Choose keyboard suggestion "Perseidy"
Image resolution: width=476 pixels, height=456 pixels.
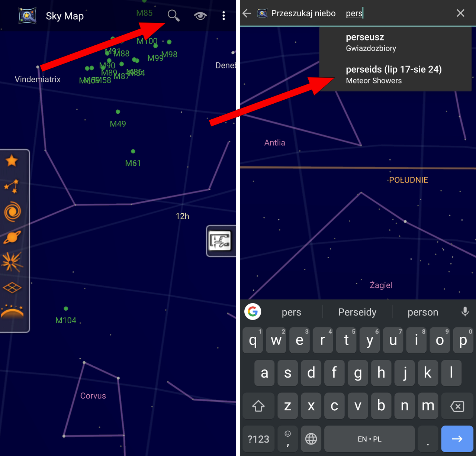[x=357, y=312]
